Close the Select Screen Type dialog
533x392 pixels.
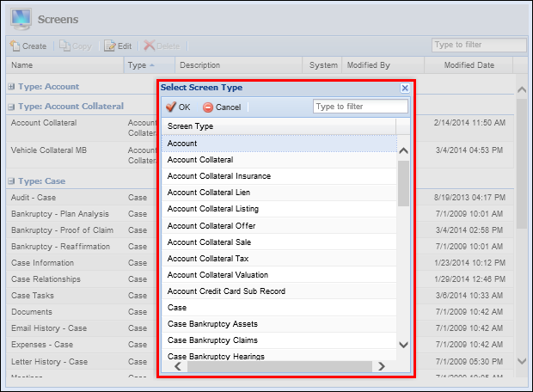tap(405, 88)
